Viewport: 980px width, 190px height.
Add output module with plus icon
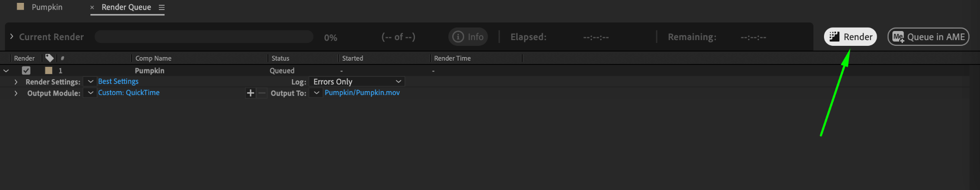coord(250,93)
